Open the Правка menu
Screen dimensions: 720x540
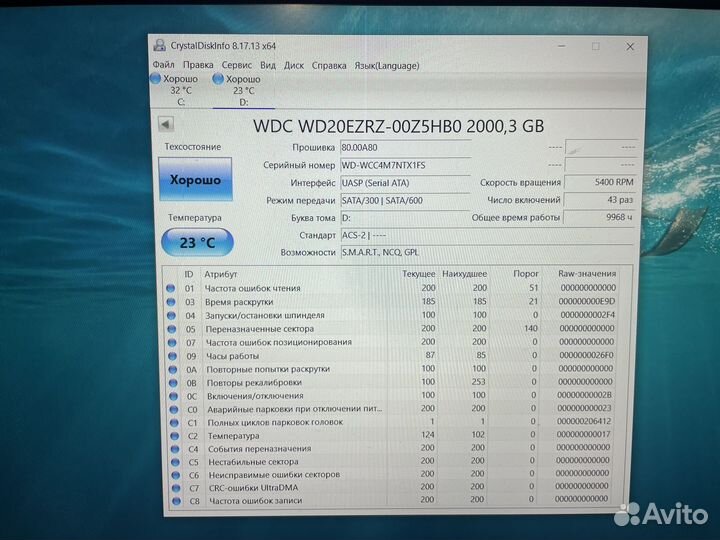[x=198, y=65]
